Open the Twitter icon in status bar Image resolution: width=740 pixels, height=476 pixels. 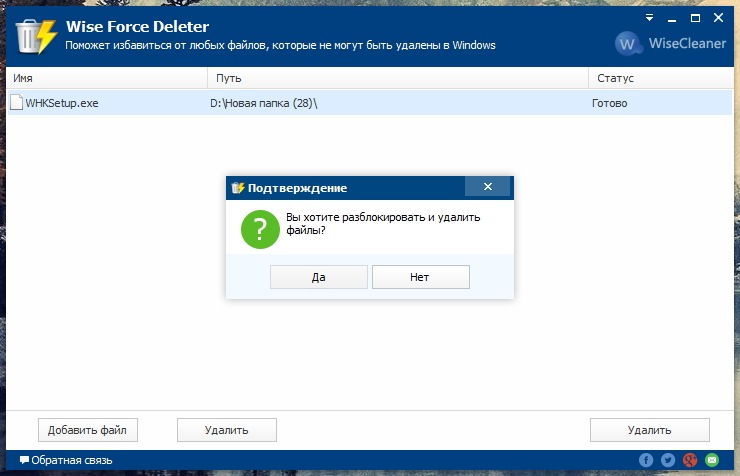(x=668, y=460)
